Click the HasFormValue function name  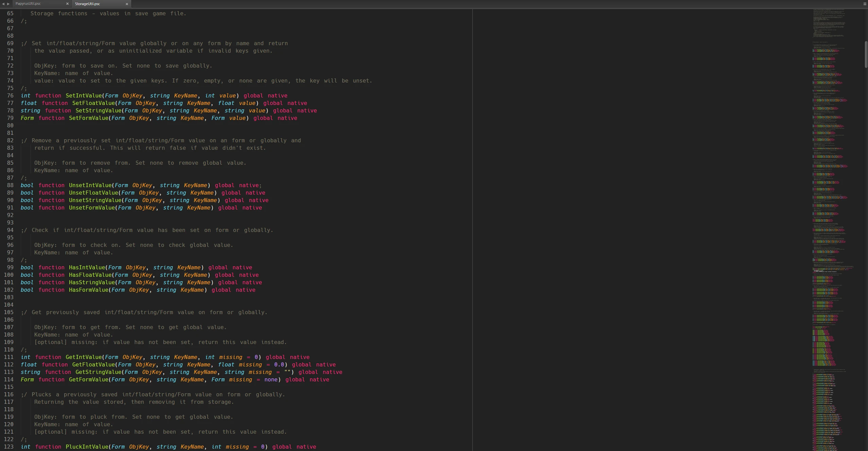(x=89, y=290)
